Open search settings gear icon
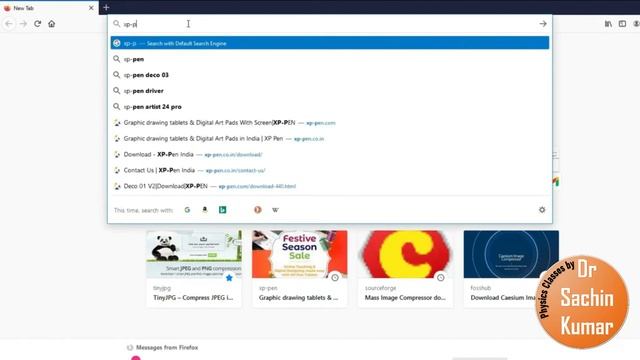640x360 pixels. (542, 210)
